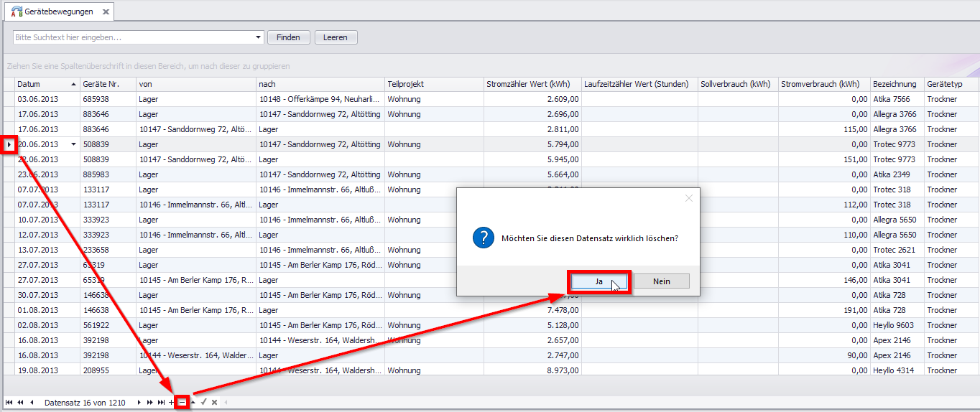The image size is (980, 412).
Task: Focus the search text input field
Action: (x=133, y=37)
